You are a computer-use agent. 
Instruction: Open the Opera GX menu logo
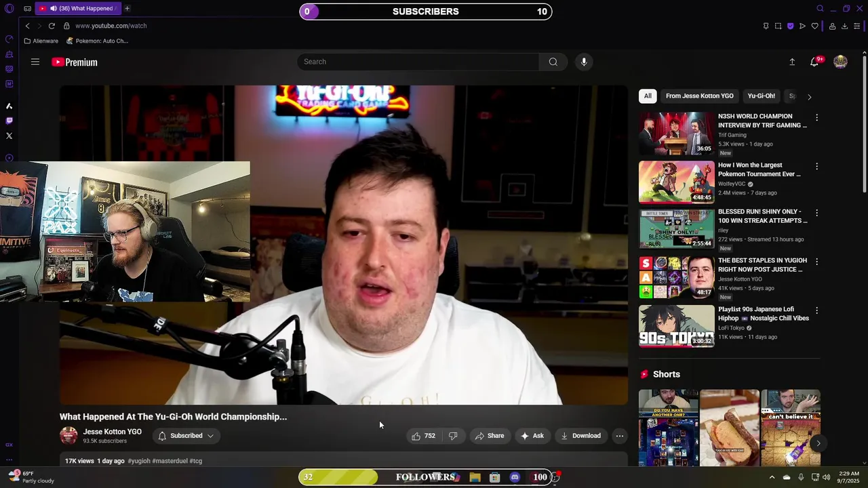9,9
